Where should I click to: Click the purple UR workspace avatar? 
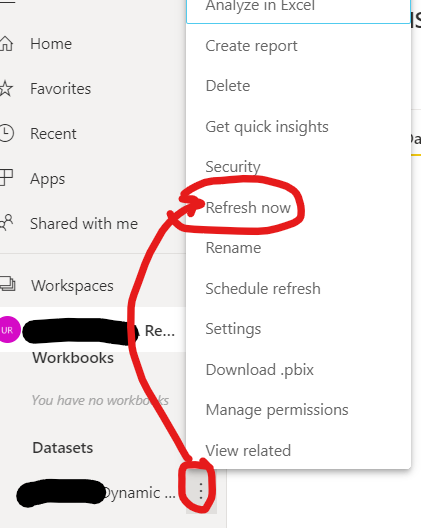pyautogui.click(x=9, y=330)
